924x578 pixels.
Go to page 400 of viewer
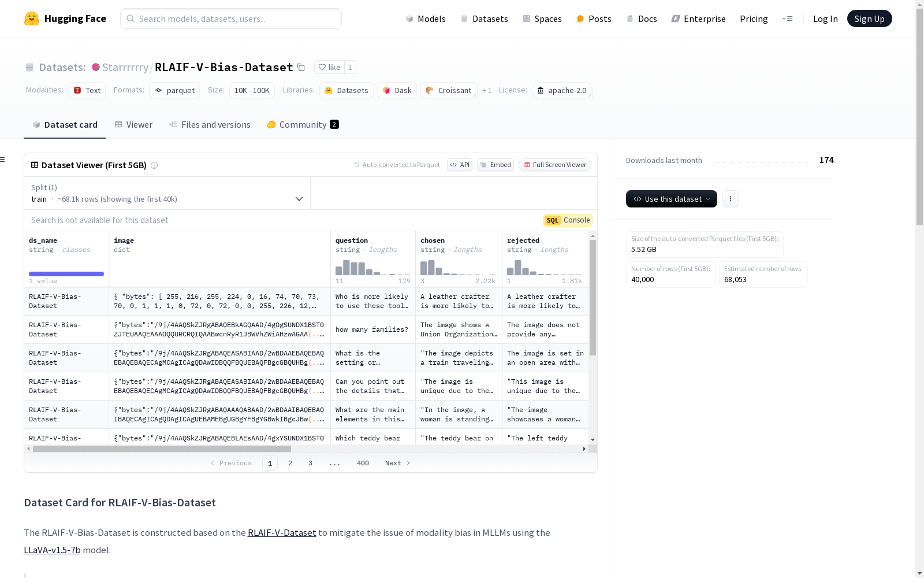click(x=363, y=463)
